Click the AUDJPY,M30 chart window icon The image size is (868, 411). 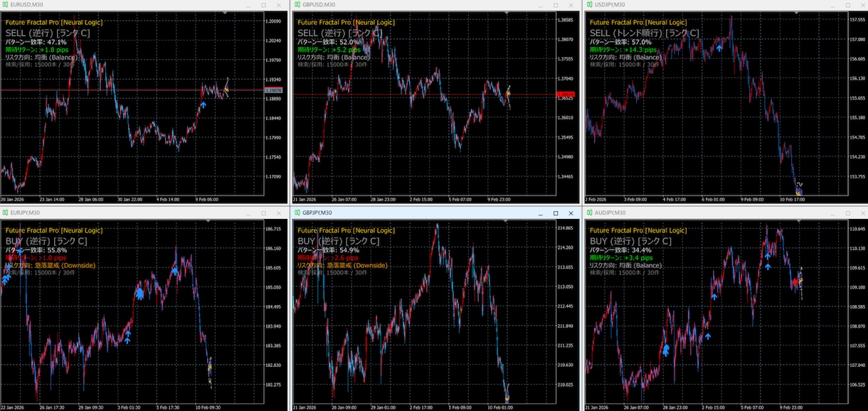pos(590,213)
